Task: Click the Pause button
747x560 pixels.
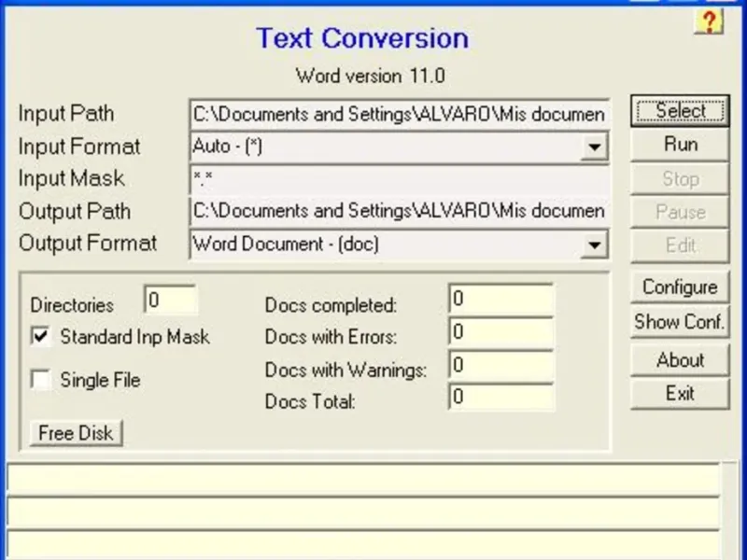Action: [x=680, y=212]
